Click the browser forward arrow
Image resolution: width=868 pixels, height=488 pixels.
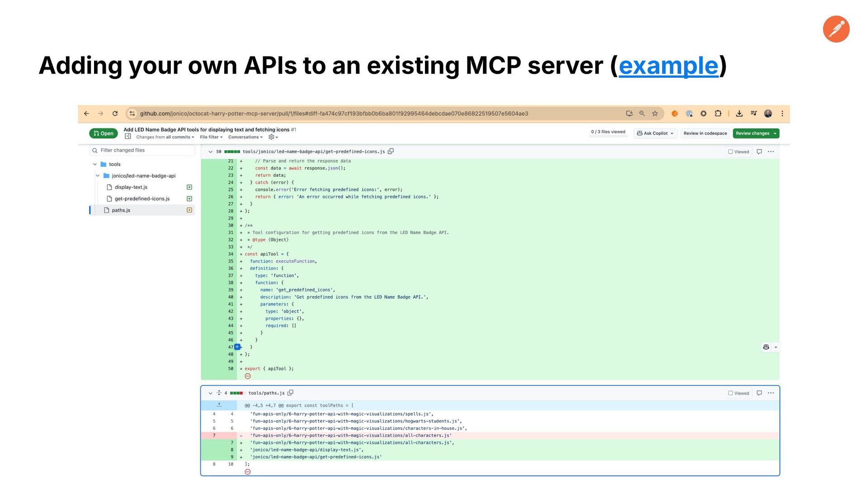click(101, 113)
